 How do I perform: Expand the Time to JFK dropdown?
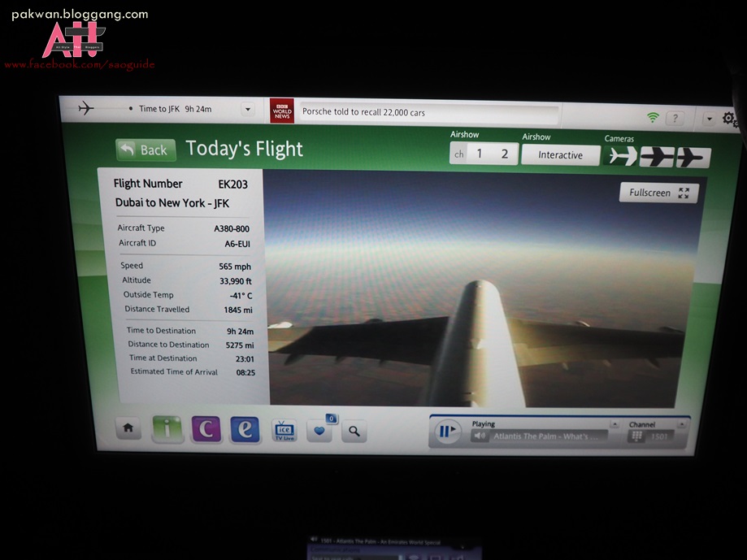[x=248, y=110]
